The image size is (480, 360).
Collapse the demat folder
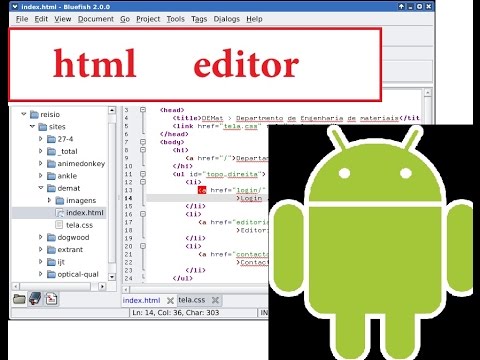tap(41, 188)
